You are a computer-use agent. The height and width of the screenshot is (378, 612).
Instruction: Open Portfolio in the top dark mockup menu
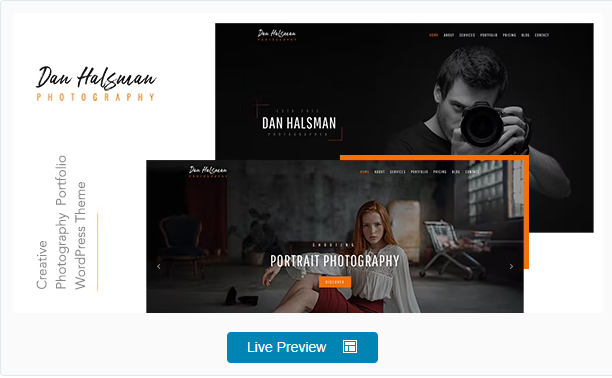[489, 35]
